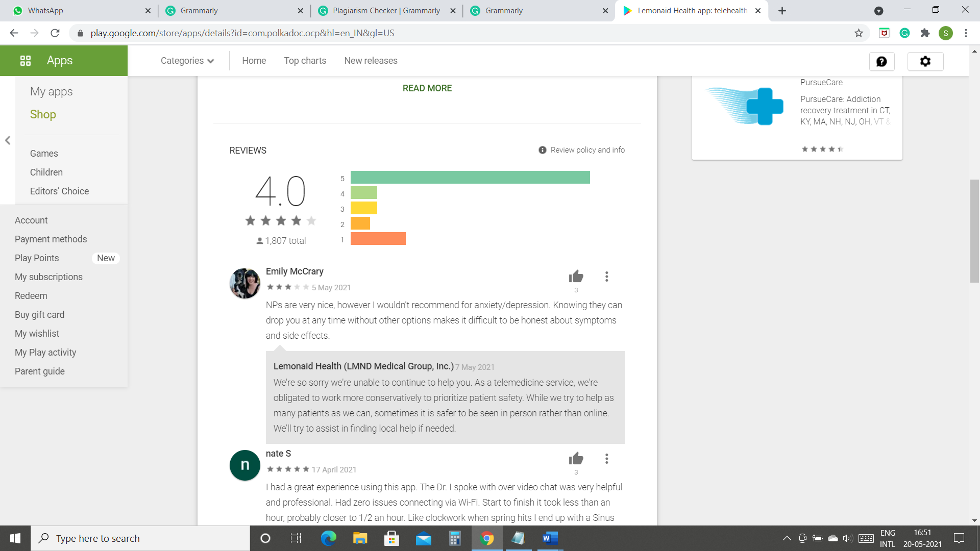The height and width of the screenshot is (551, 980).
Task: Go to the Home section
Action: pyautogui.click(x=254, y=61)
